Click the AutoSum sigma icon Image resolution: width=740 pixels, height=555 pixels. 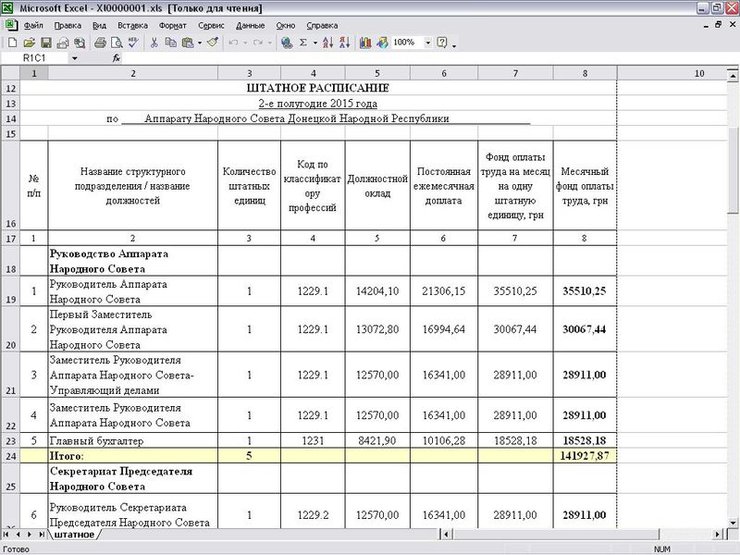303,43
